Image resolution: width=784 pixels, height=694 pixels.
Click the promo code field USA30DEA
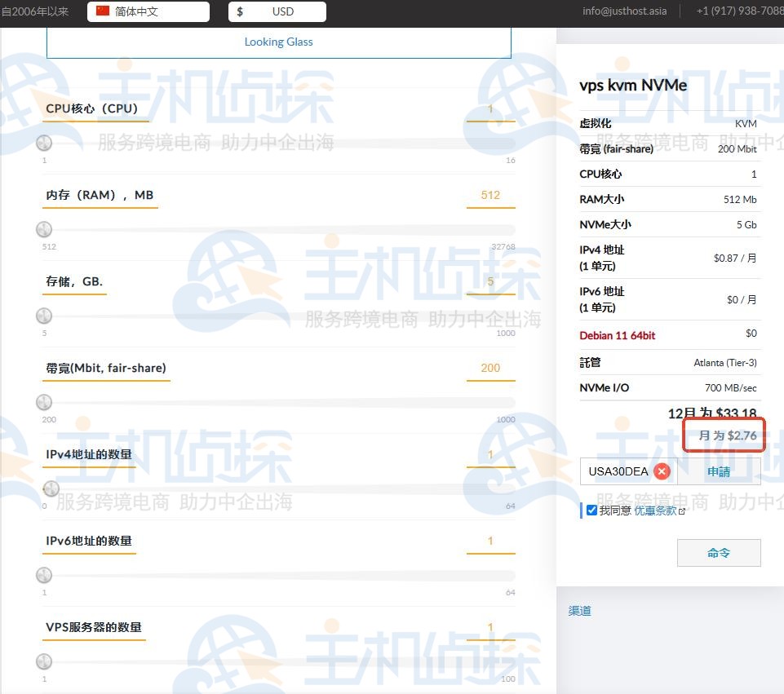(618, 471)
